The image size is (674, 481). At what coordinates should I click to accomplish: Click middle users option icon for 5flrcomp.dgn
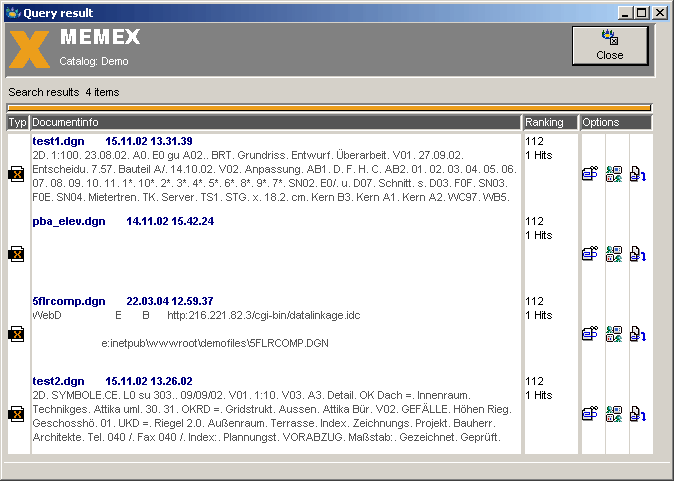tap(614, 334)
